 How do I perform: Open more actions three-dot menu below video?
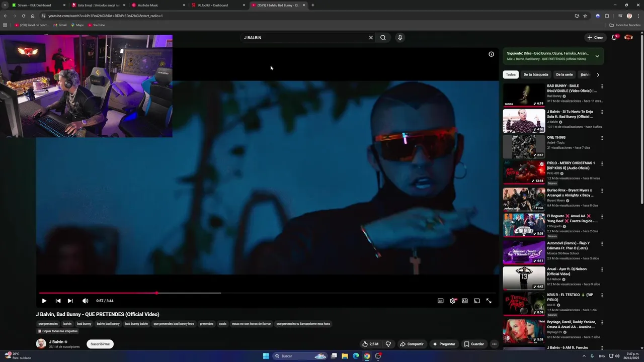(x=494, y=344)
